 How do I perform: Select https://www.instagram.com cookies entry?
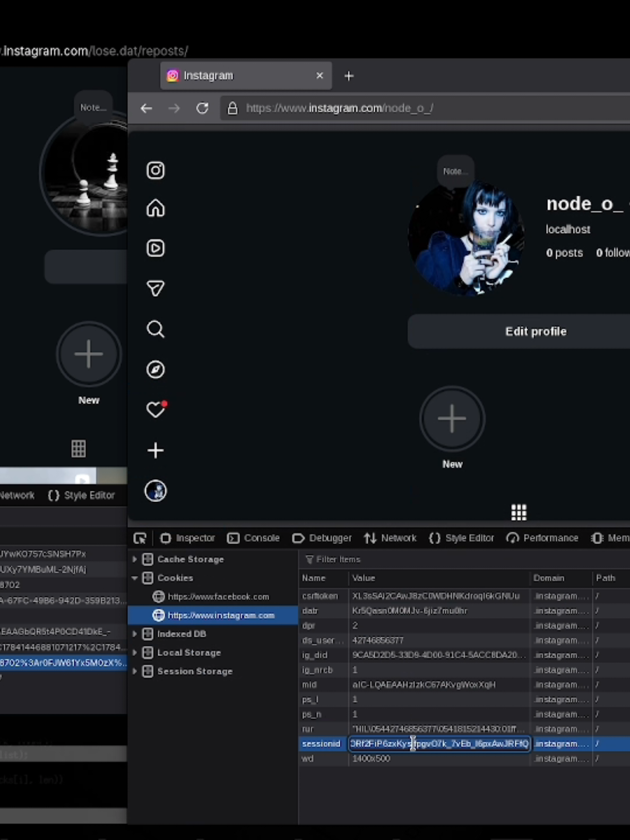pyautogui.click(x=213, y=615)
